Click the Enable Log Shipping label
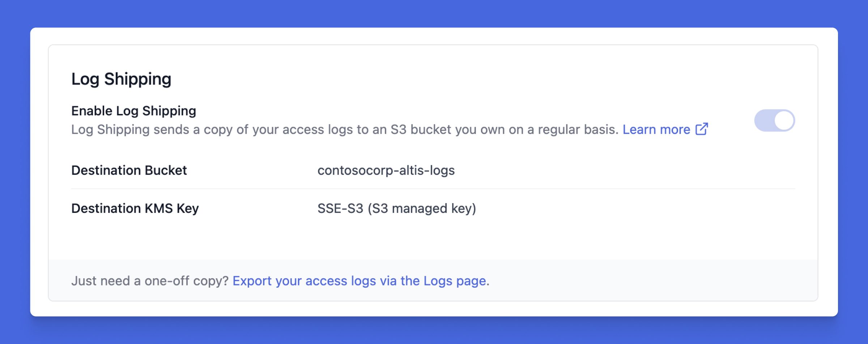Screen dimensions: 868x344 point(133,111)
